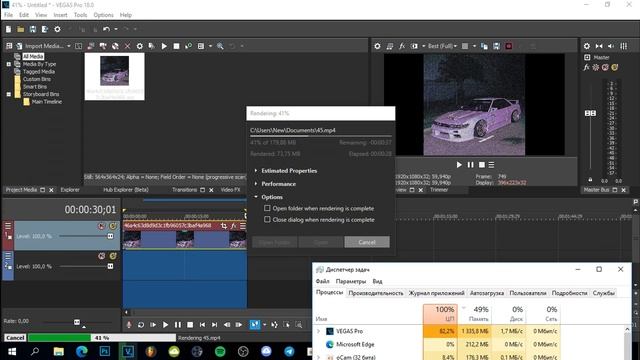Click the search media magnifier icon
This screenshot has width=640, height=360.
(220, 46)
